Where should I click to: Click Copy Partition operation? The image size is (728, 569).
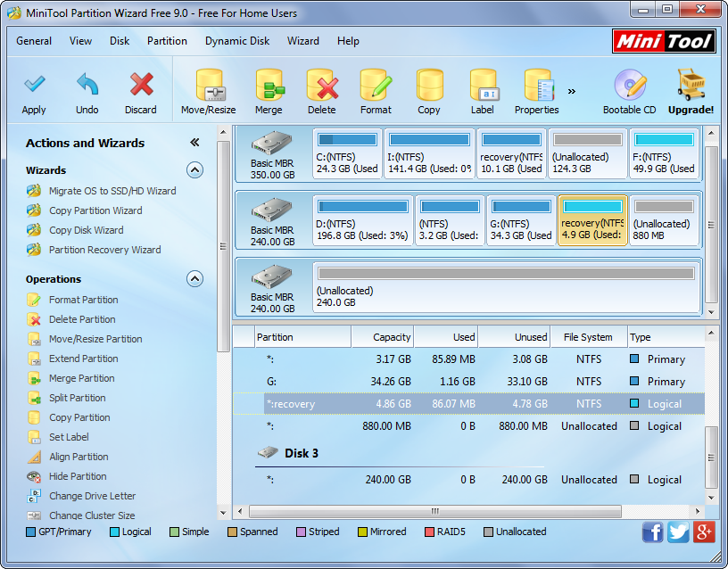(x=69, y=417)
